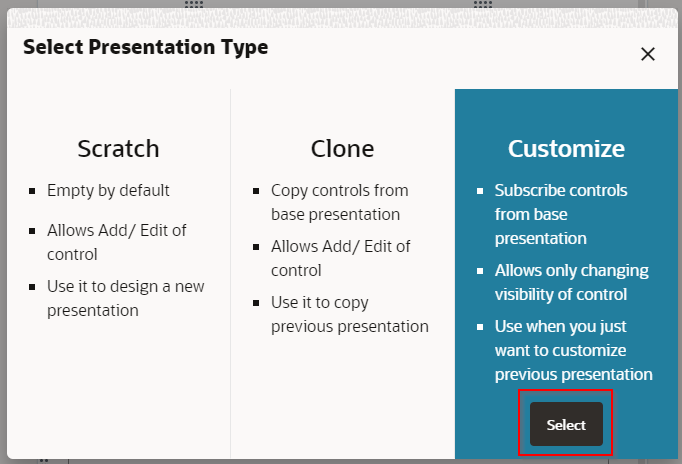Screen dimensions: 682x464
Task: Click 'Empty by default' text under Scratch
Action: click(108, 190)
